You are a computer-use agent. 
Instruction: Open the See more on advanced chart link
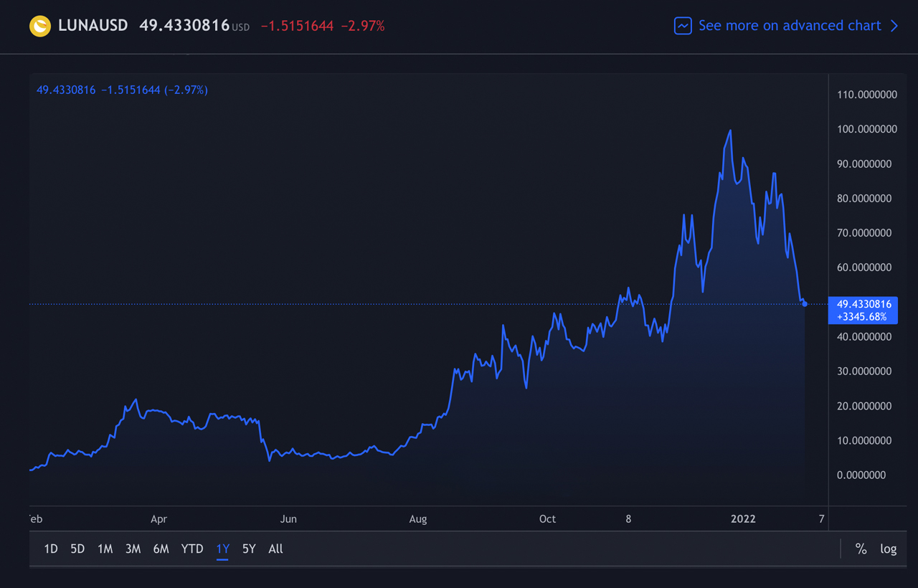(789, 26)
